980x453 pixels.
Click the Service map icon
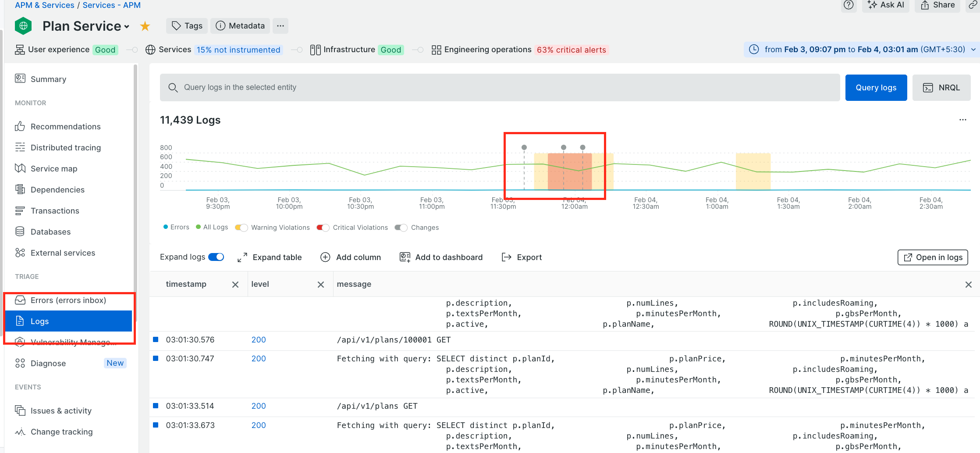click(20, 168)
